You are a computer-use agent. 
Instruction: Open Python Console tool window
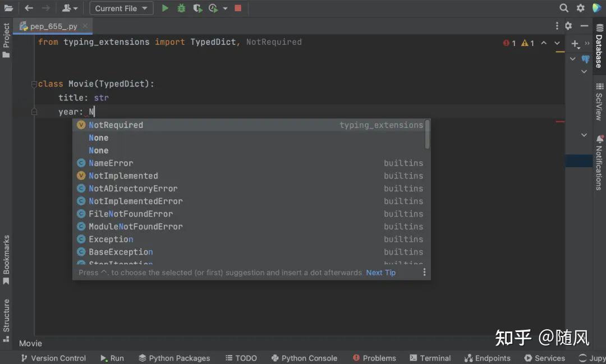click(304, 358)
